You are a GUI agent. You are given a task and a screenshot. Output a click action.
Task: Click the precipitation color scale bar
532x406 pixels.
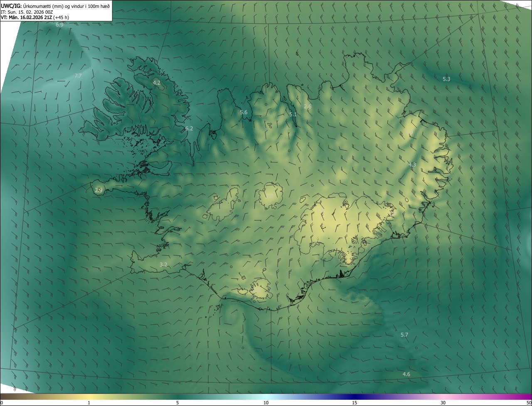coord(266,396)
